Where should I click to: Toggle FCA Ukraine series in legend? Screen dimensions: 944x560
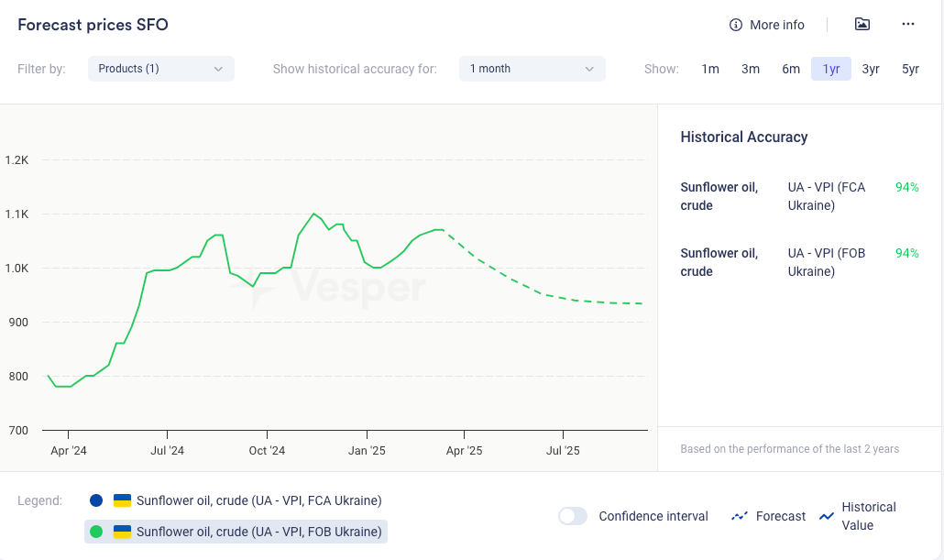(x=258, y=500)
